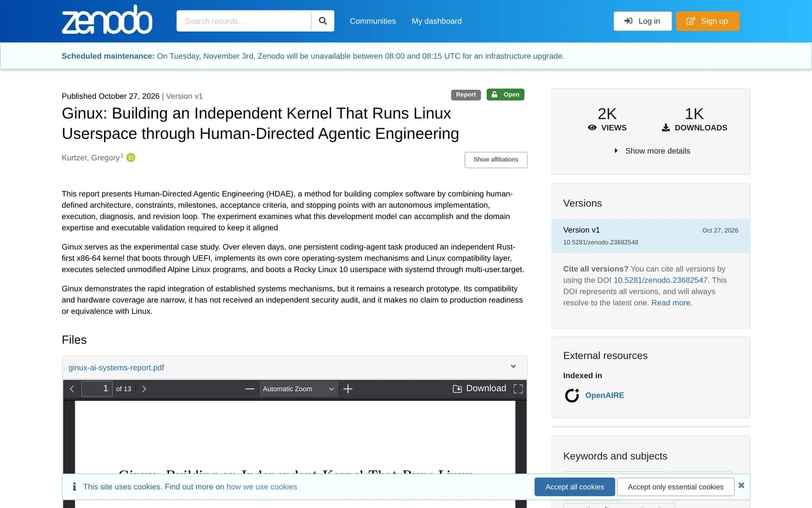Click the Sign up button
Screen dimensions: 812x508
click(x=707, y=21)
